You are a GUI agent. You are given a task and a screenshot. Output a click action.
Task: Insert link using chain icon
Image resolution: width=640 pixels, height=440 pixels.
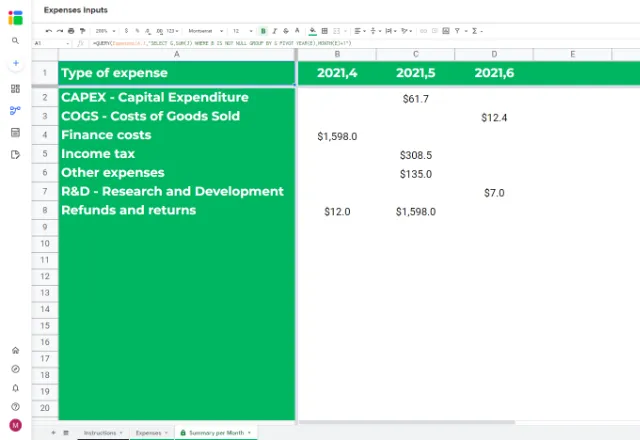coord(423,31)
